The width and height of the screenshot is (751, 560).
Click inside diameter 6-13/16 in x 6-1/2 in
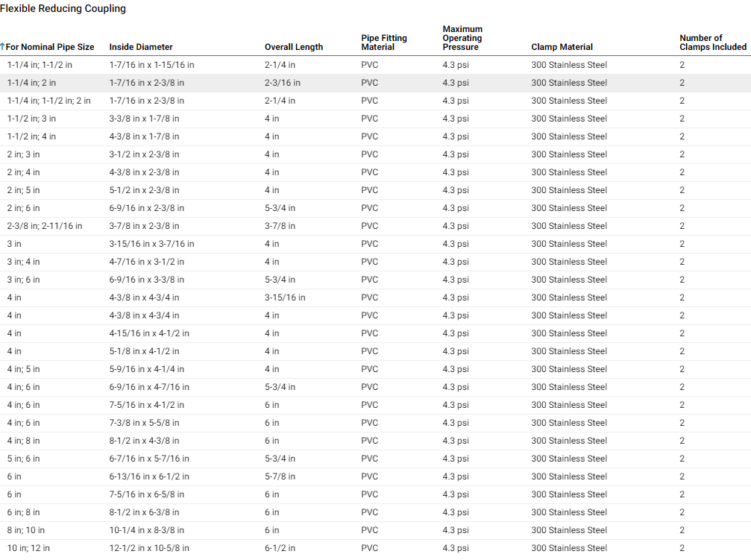[x=149, y=476]
